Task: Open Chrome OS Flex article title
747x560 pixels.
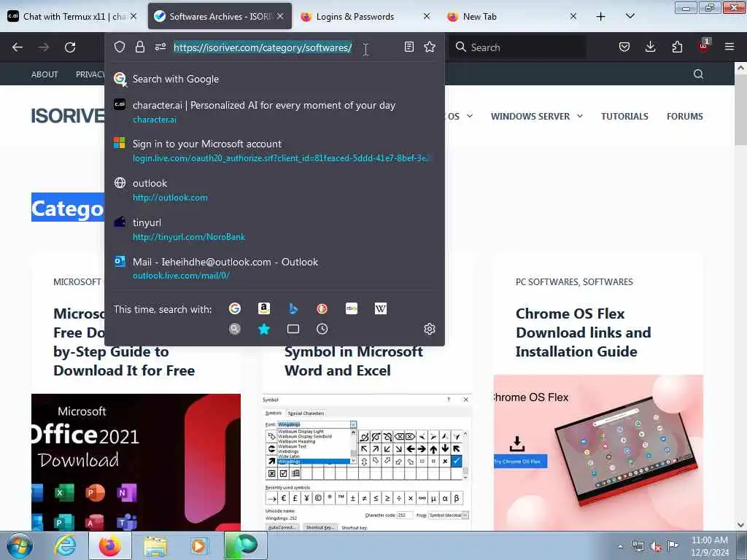Action: 583,332
